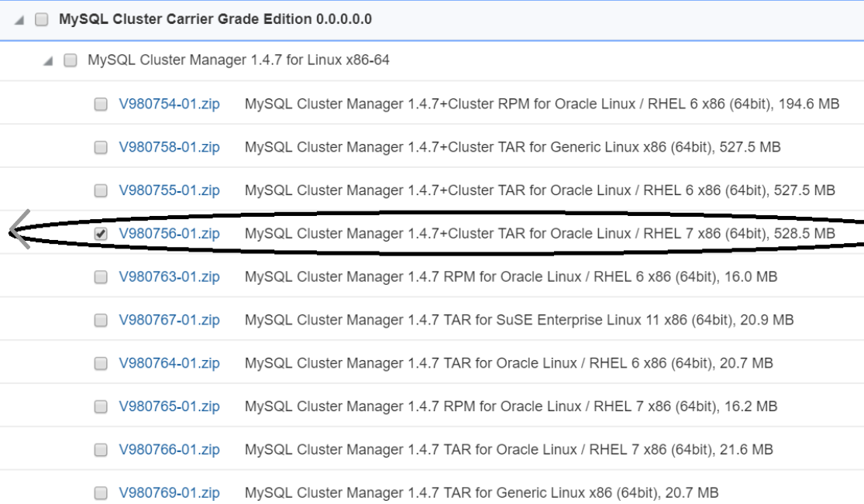Image resolution: width=864 pixels, height=504 pixels.
Task: Open V980756-01.zip download link
Action: tap(169, 234)
